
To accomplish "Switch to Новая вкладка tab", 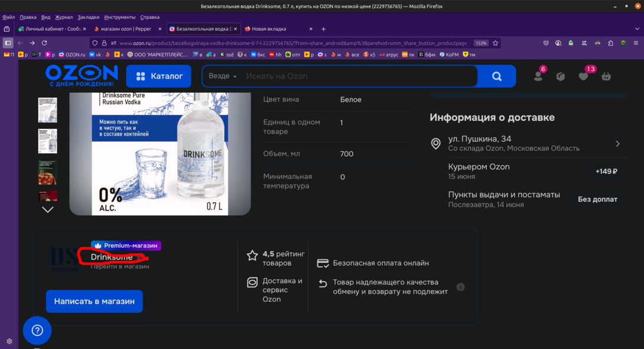I will pos(278,29).
